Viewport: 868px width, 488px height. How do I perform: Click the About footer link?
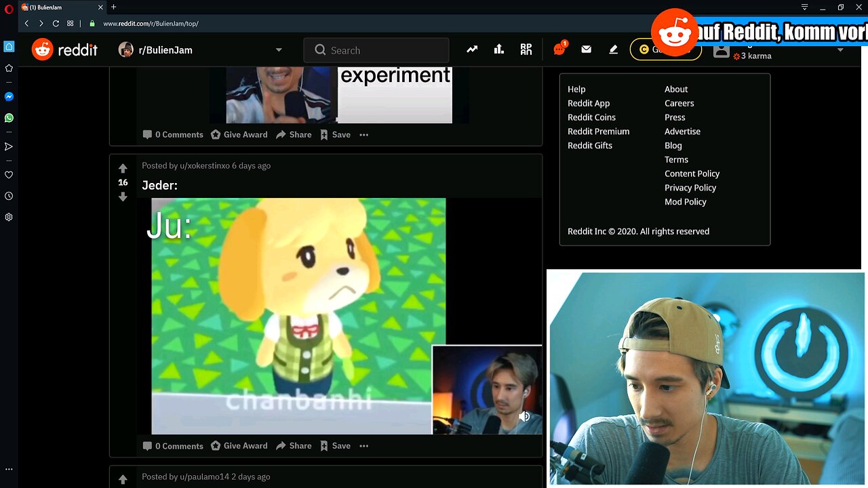pos(676,89)
